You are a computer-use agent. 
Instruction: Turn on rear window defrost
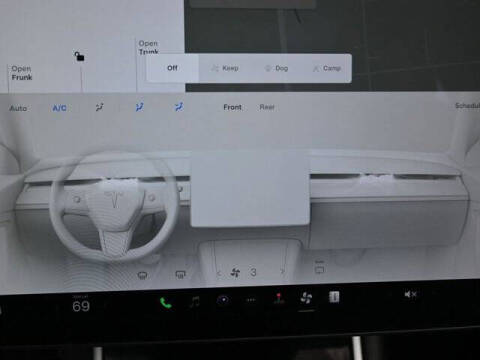(x=180, y=275)
